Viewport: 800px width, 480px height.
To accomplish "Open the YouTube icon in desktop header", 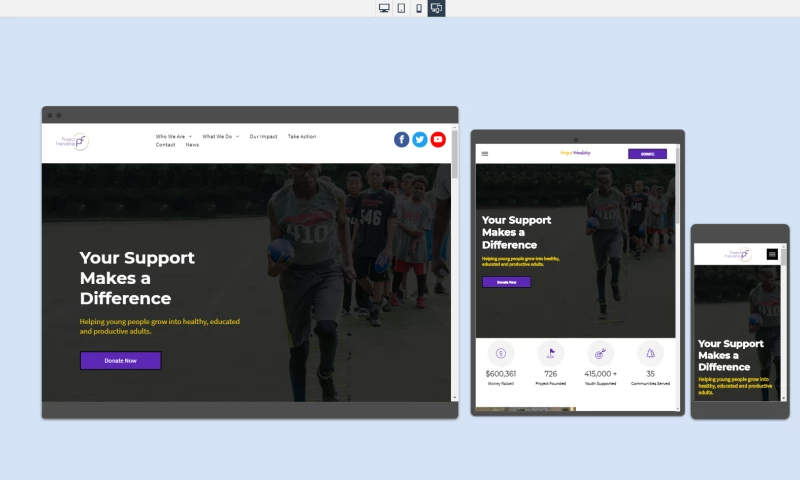I will [438, 140].
